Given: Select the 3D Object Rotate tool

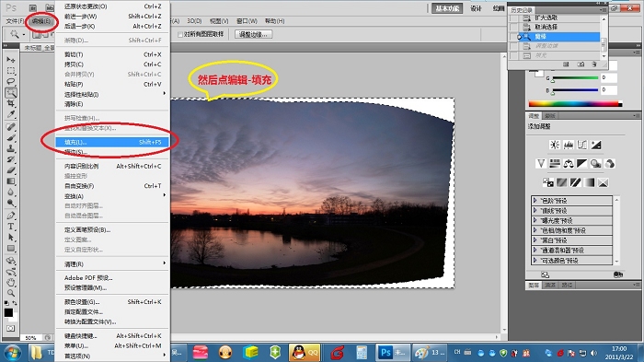Looking at the screenshot, I should [10, 261].
